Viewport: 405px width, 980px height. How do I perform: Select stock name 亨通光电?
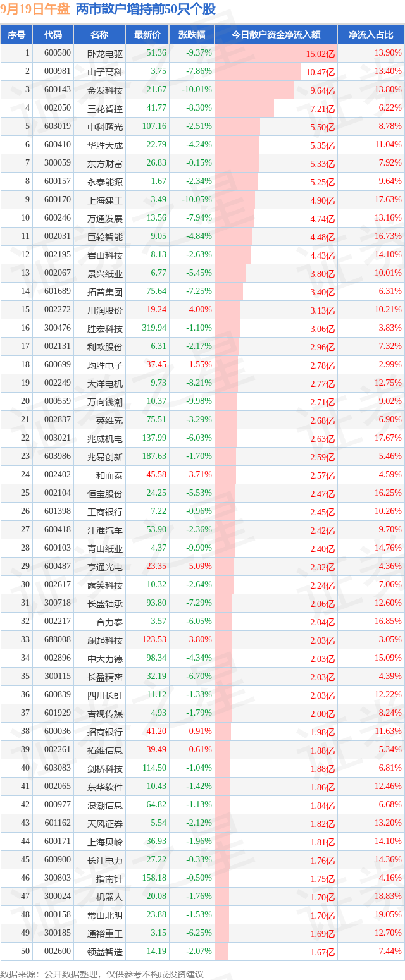[x=105, y=567]
